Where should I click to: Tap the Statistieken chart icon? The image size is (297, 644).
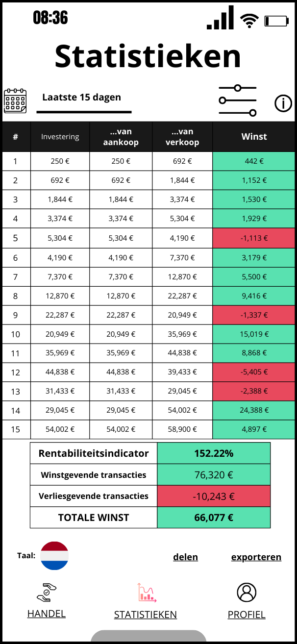[147, 592]
